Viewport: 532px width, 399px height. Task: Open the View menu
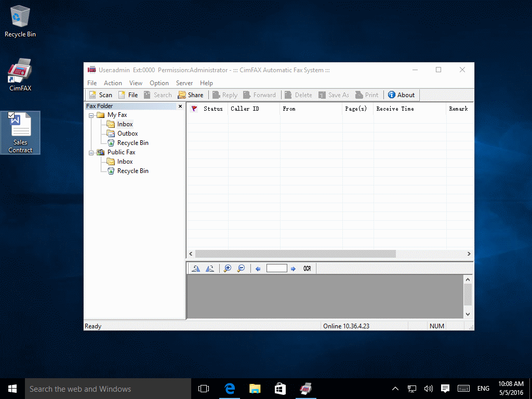point(136,83)
